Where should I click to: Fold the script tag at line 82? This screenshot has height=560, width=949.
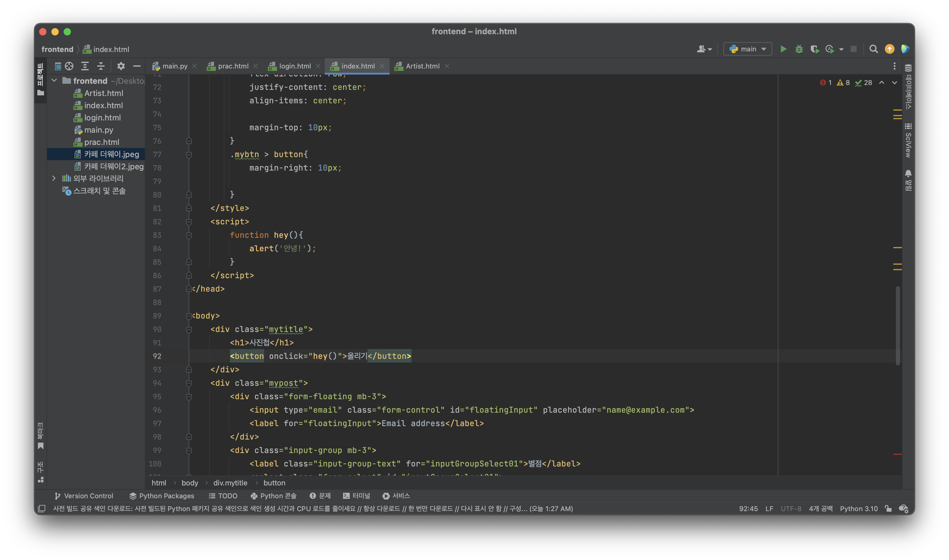point(189,222)
